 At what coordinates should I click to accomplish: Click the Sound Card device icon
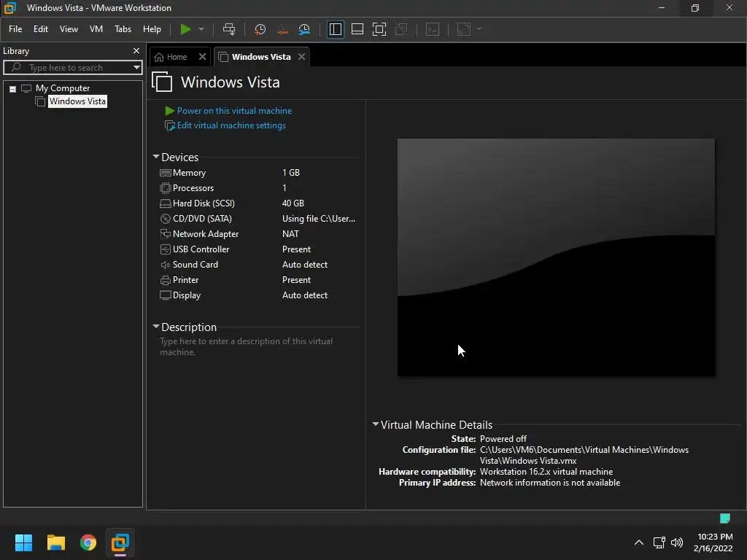click(x=166, y=265)
